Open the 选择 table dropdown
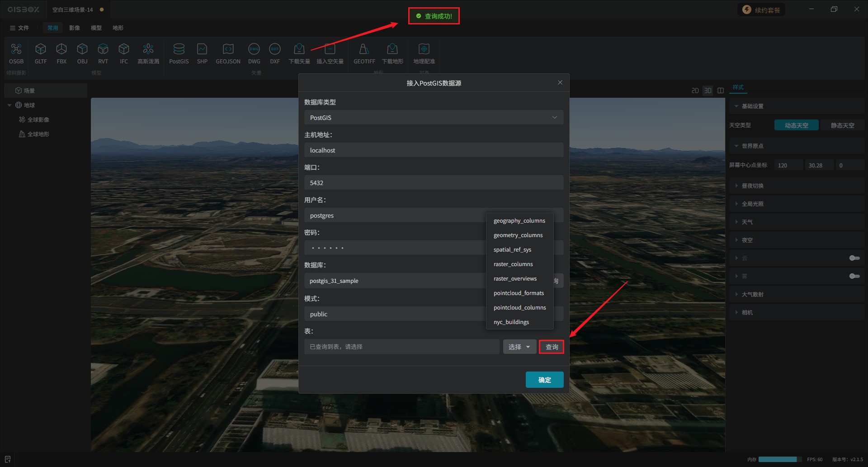 tap(519, 347)
